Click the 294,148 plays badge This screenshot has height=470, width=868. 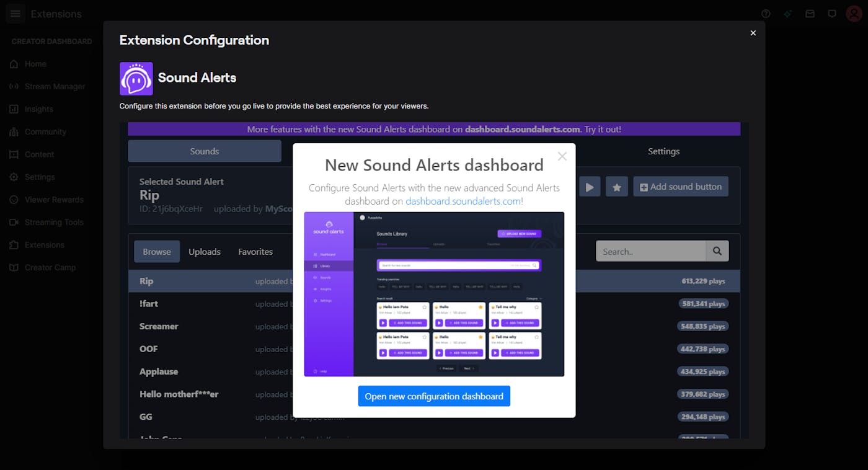(x=703, y=417)
